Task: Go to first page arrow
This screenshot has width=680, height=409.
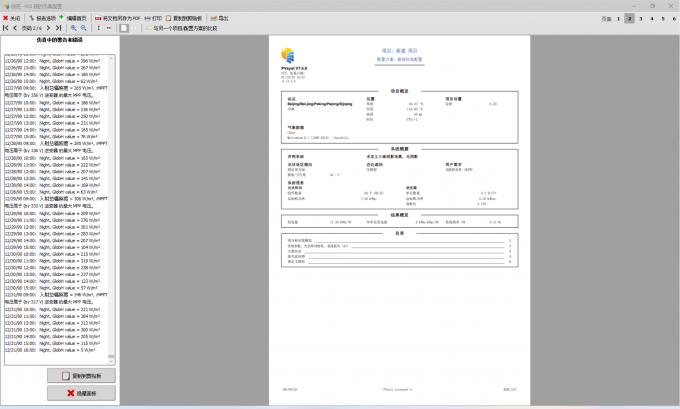Action: click(x=6, y=28)
